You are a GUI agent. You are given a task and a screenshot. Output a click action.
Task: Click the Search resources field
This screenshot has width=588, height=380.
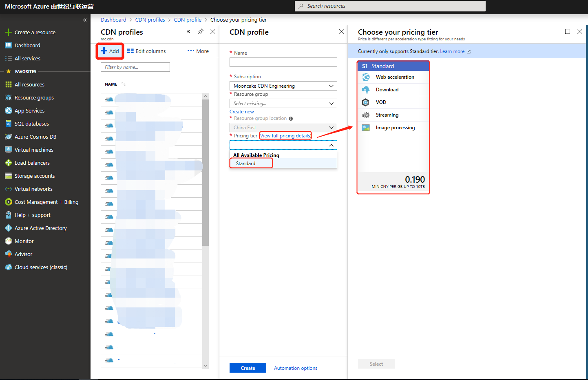pyautogui.click(x=390, y=6)
